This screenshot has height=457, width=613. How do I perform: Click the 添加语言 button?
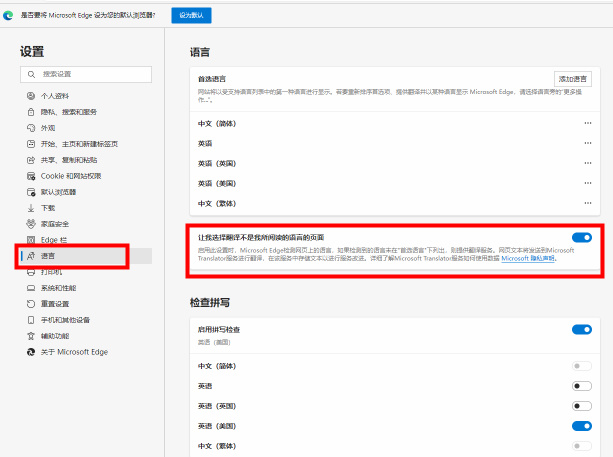tap(573, 79)
